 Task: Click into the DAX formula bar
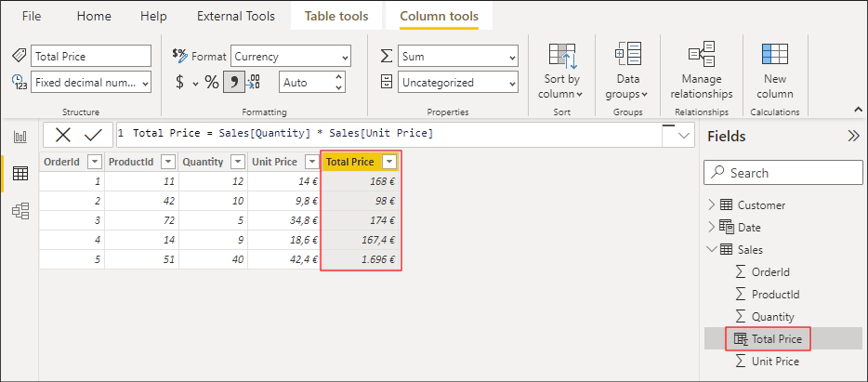388,135
